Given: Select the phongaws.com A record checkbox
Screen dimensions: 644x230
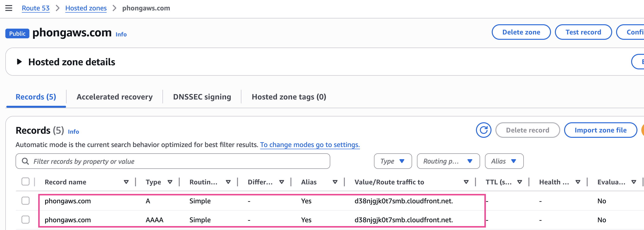Looking at the screenshot, I should click(x=25, y=201).
